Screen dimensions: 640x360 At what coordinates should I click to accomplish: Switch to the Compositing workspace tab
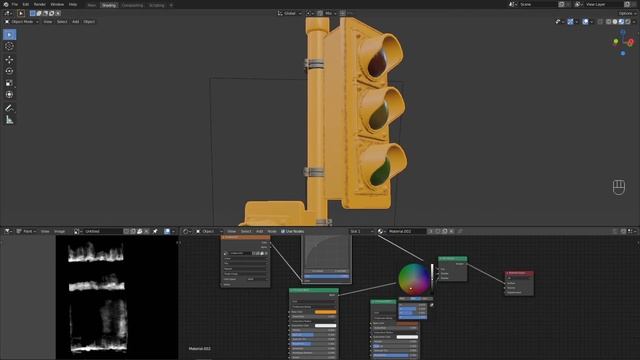(132, 5)
